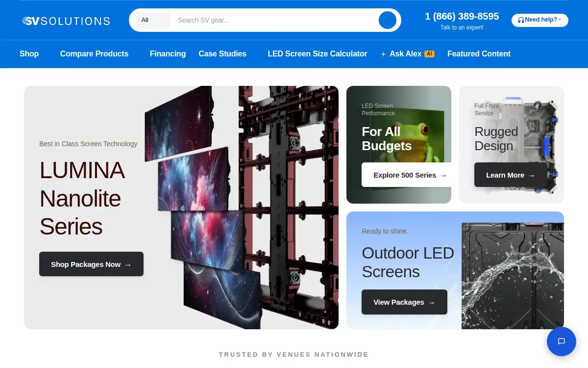Click the For All Budgets heading
This screenshot has width=588, height=368.
tap(387, 138)
